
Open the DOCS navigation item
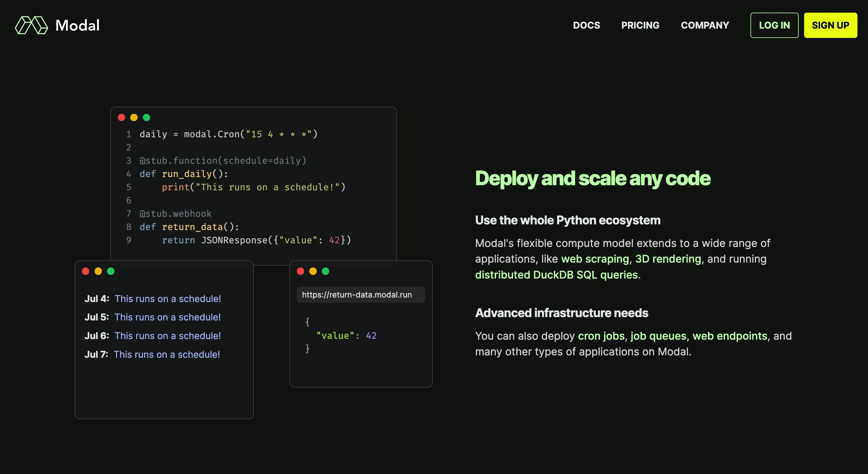point(586,25)
